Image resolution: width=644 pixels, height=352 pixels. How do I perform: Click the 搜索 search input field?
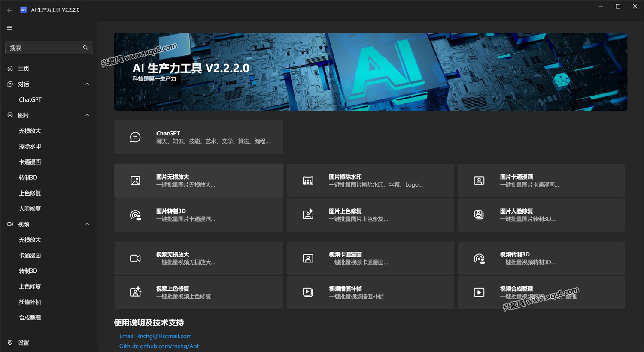[49, 48]
